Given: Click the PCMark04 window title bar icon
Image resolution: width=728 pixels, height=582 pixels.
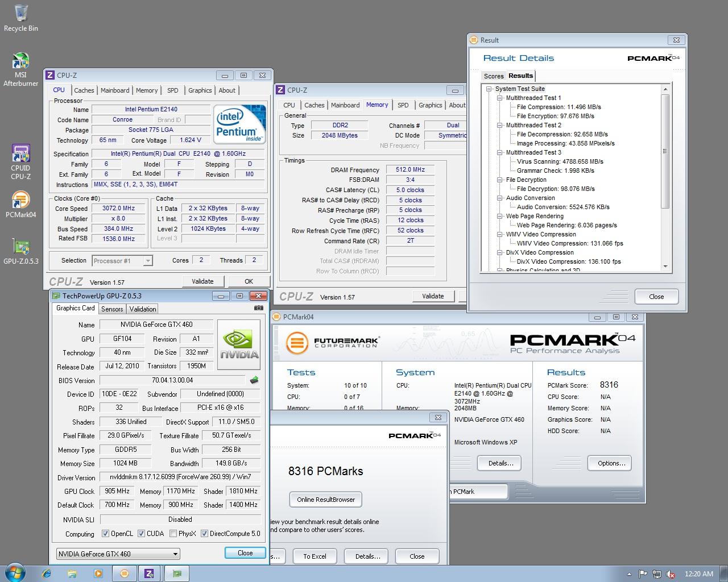Looking at the screenshot, I should point(276,317).
